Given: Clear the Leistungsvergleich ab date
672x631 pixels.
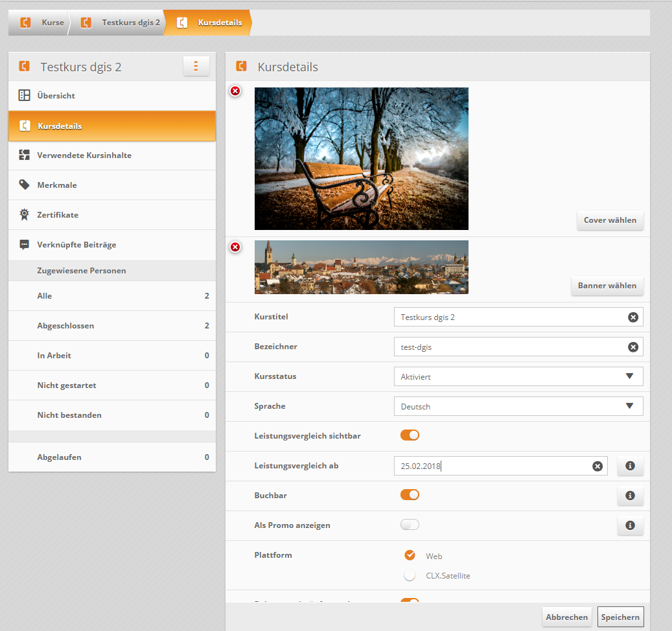Looking at the screenshot, I should (x=597, y=466).
